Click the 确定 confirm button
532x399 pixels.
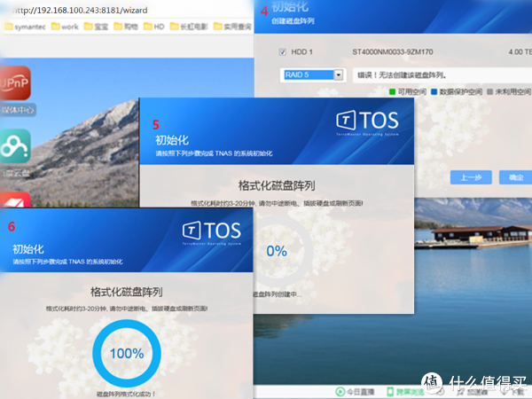pyautogui.click(x=517, y=177)
